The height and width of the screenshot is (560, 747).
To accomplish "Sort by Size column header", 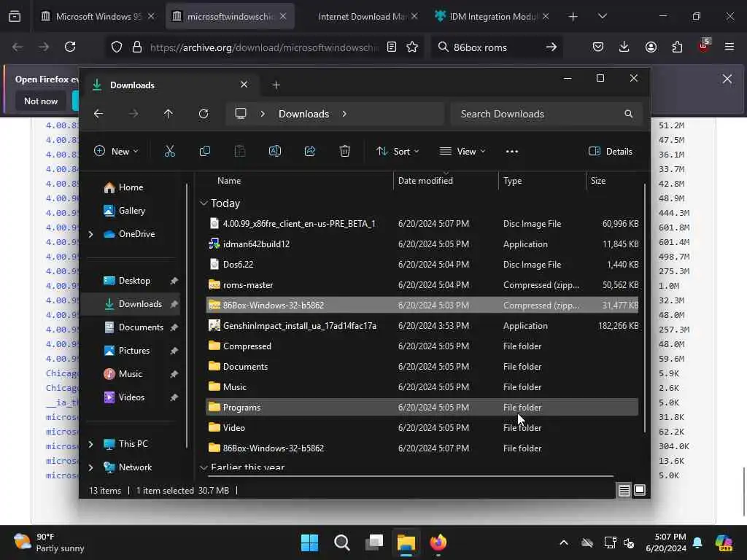I will tap(614, 181).
